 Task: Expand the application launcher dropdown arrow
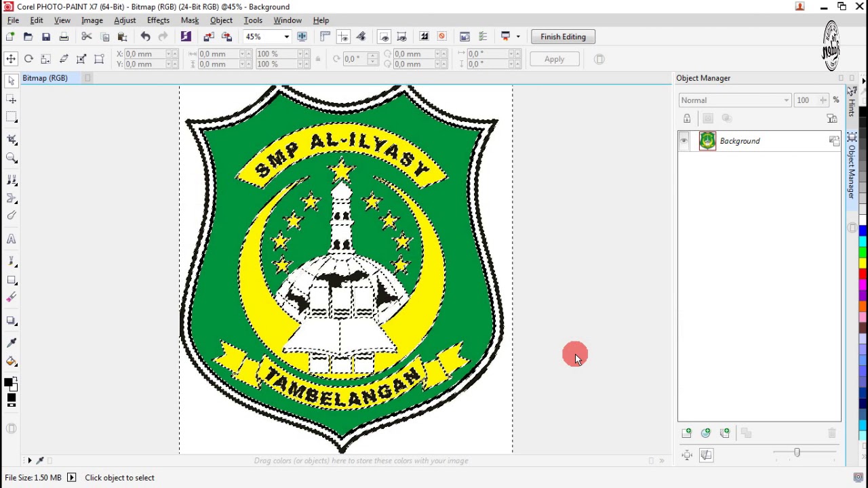coord(518,37)
